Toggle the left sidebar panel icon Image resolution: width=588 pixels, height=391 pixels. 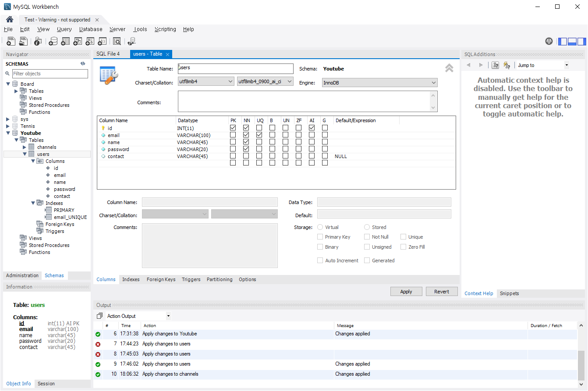tap(562, 42)
